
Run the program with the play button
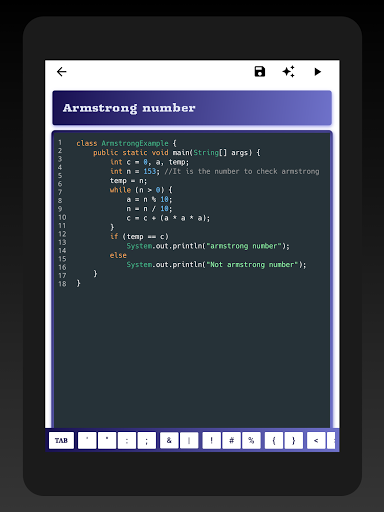click(x=317, y=72)
